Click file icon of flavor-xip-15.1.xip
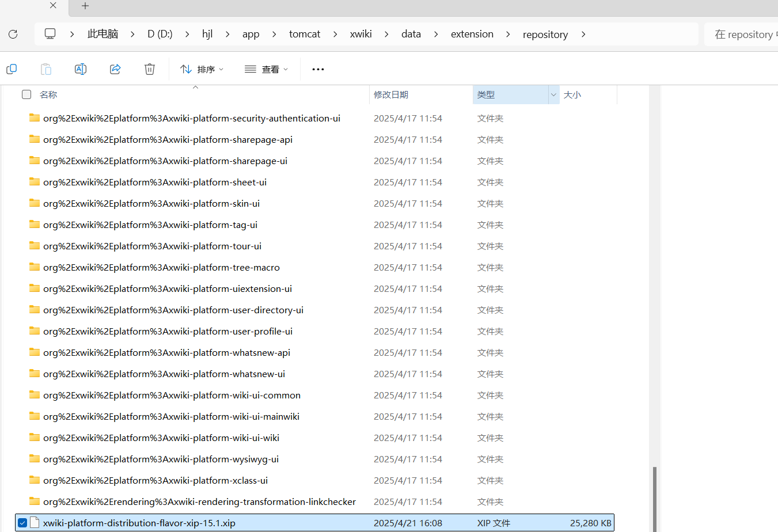Screen dimensions: 778x532 (x=35, y=523)
